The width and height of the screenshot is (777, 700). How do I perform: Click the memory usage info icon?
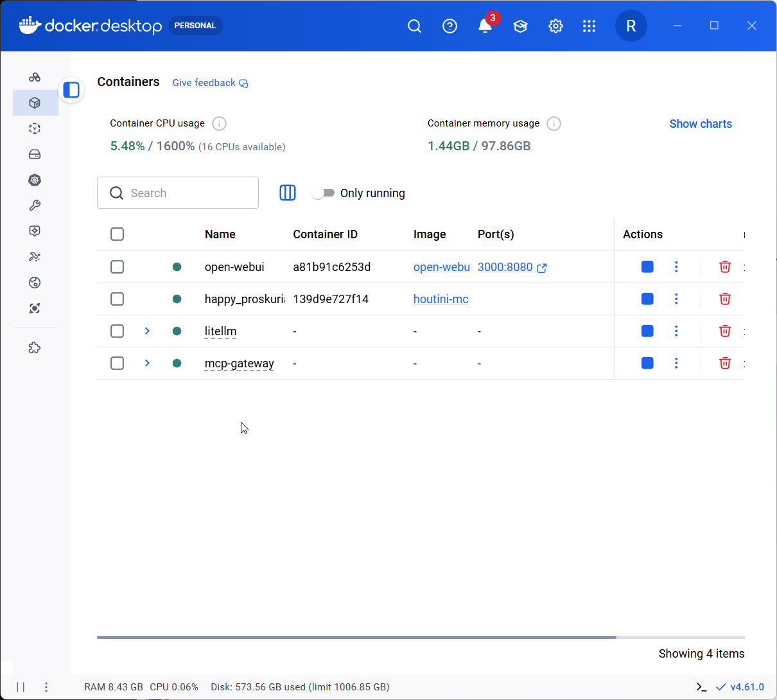[x=554, y=123]
